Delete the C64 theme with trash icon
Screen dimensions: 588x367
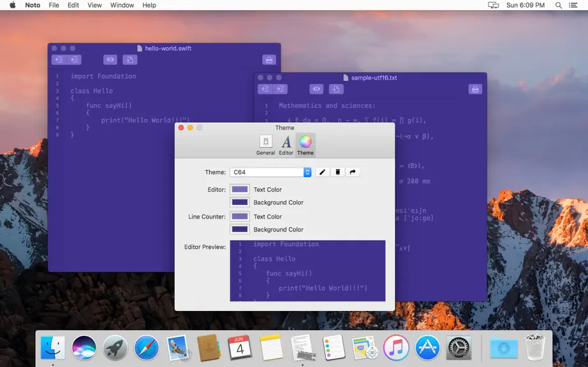(337, 172)
